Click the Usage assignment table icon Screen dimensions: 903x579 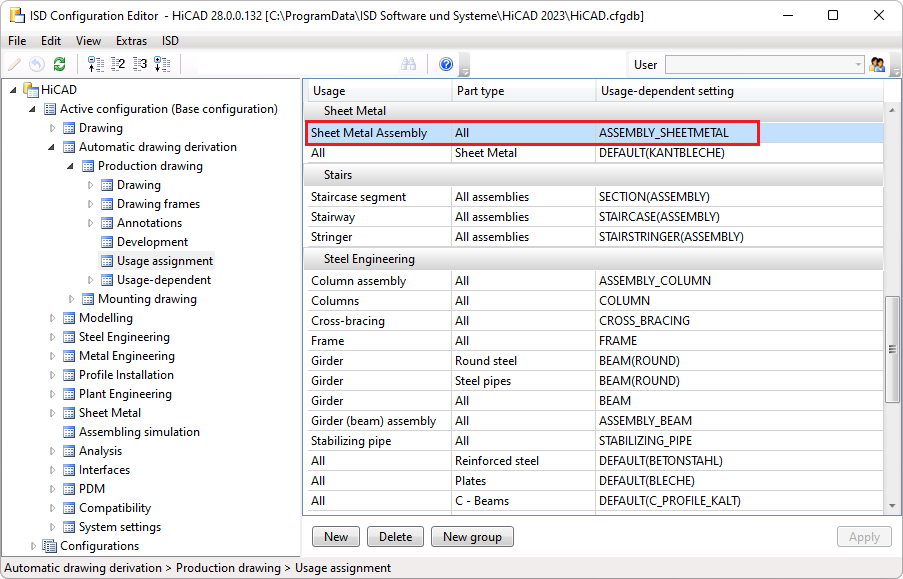coord(107,261)
